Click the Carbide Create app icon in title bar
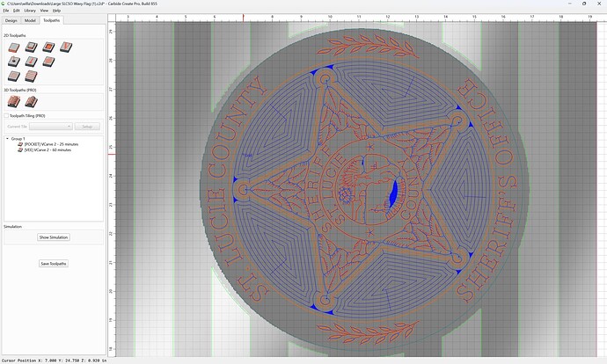The width and height of the screenshot is (607, 364). 4,4
